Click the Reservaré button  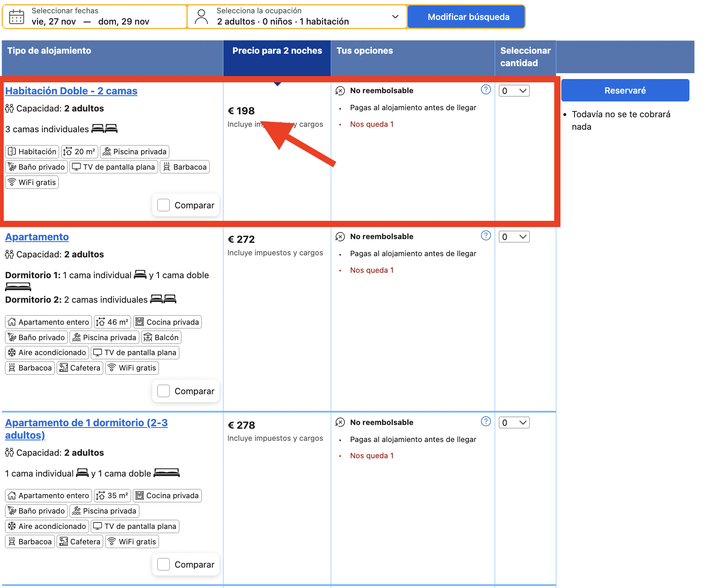625,90
